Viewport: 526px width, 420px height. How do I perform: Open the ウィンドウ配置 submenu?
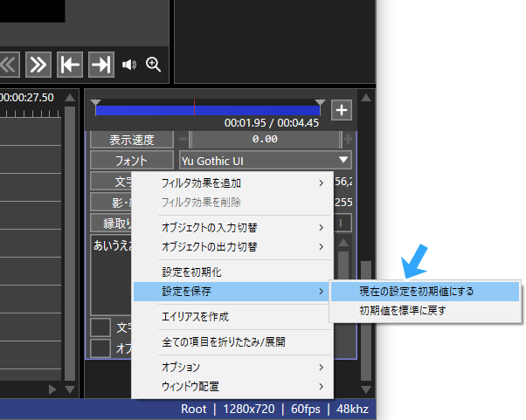(232, 387)
